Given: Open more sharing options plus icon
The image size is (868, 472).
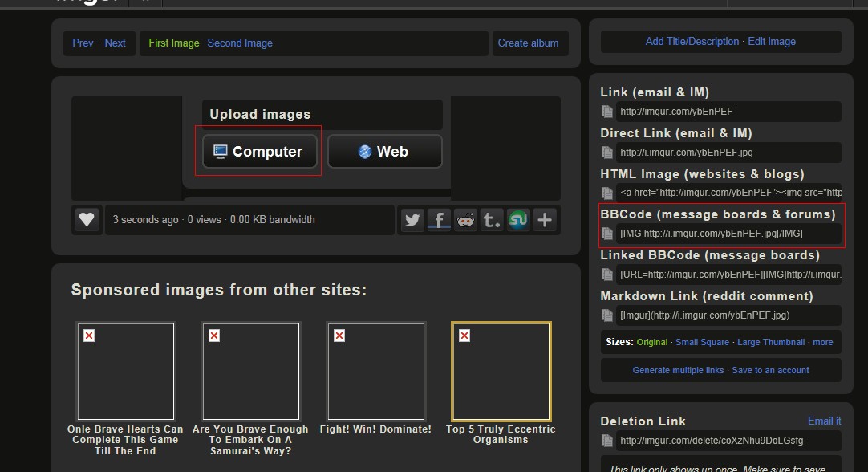Looking at the screenshot, I should pos(545,219).
